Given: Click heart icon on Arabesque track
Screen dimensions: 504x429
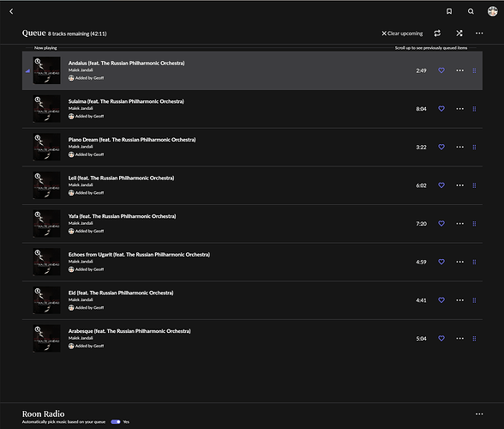Looking at the screenshot, I should [441, 338].
